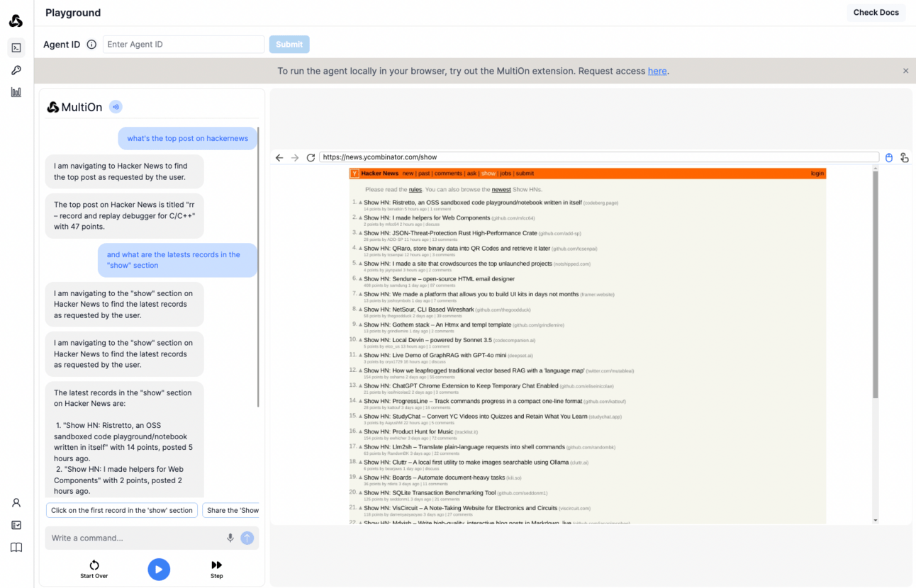Open the Live Demo of GraphRAG post

[x=435, y=356]
